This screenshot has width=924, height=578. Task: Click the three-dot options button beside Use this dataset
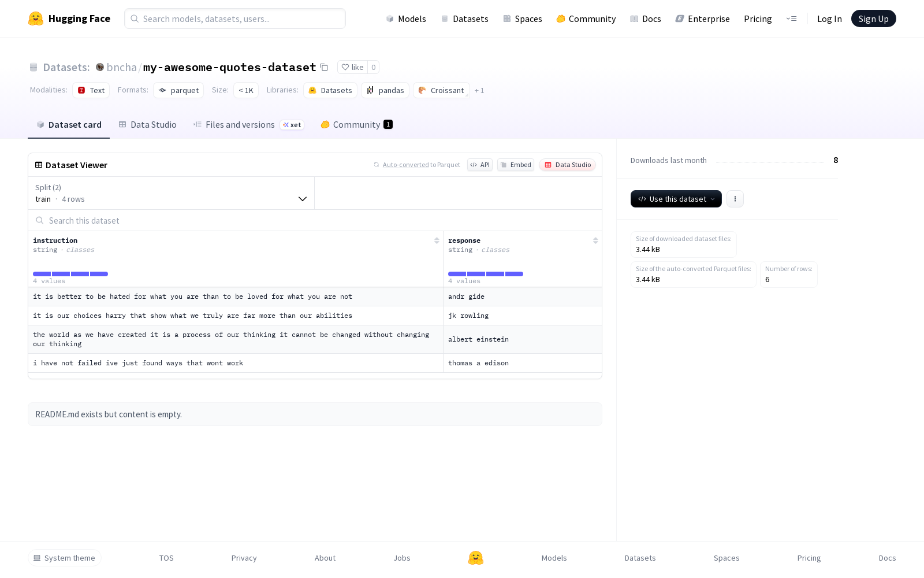735,199
